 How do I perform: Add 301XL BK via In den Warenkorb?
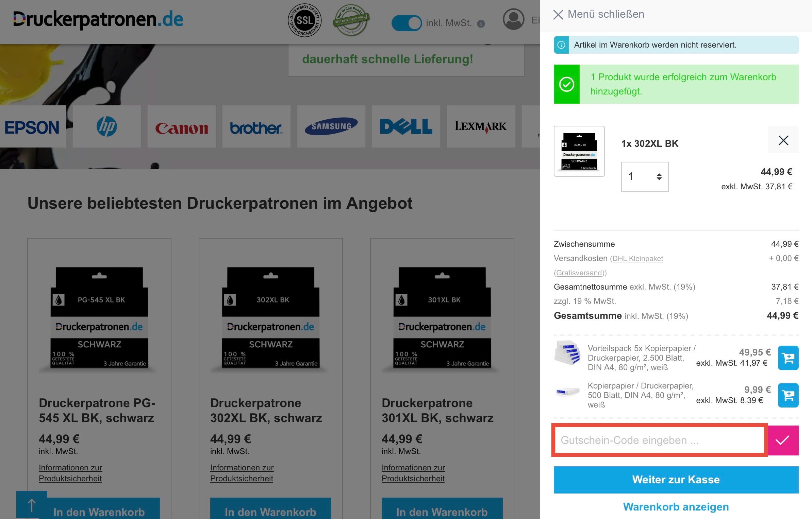point(442,508)
